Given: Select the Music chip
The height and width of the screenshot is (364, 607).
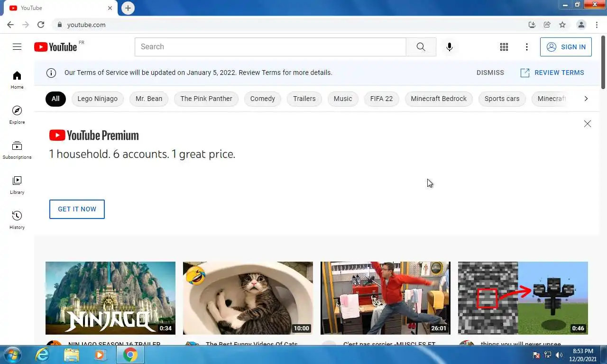Looking at the screenshot, I should click(x=343, y=99).
